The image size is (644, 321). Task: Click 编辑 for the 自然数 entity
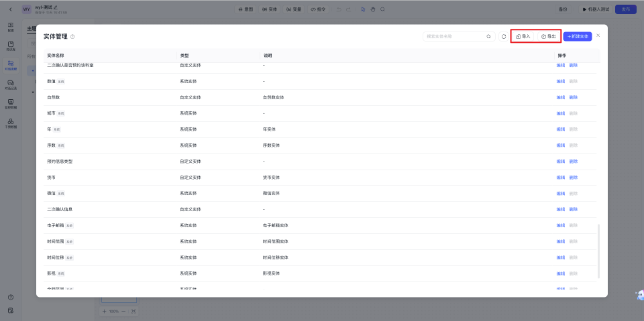[x=560, y=97]
